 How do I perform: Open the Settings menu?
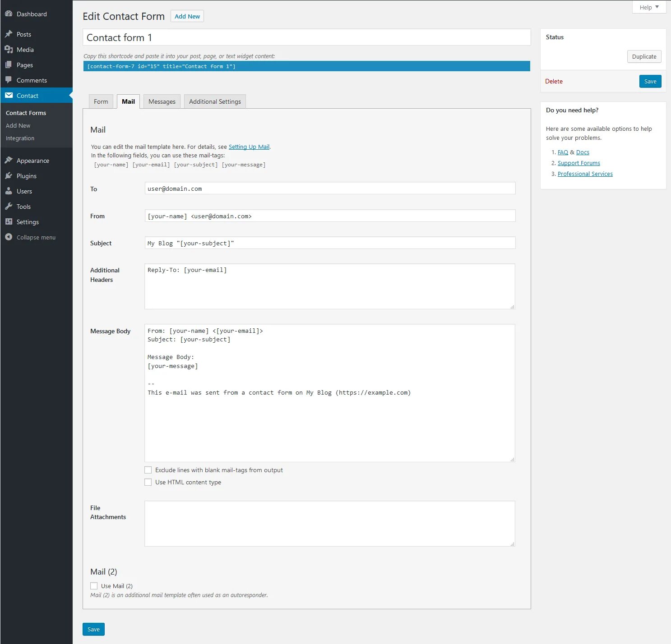click(x=36, y=222)
